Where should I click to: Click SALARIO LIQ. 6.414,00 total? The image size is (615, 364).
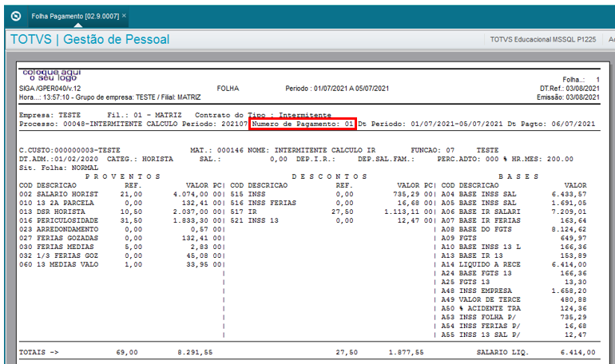(536, 352)
